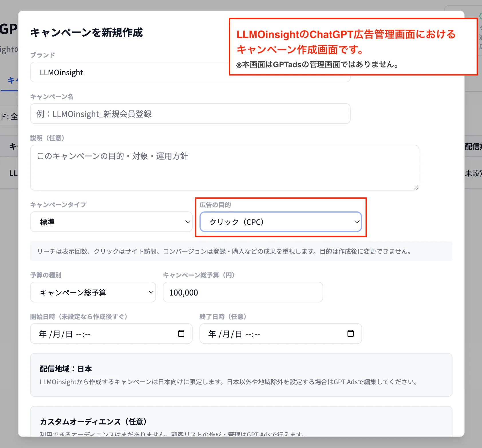Click the 説明（任意） text area
The height and width of the screenshot is (448, 482).
[x=224, y=168]
